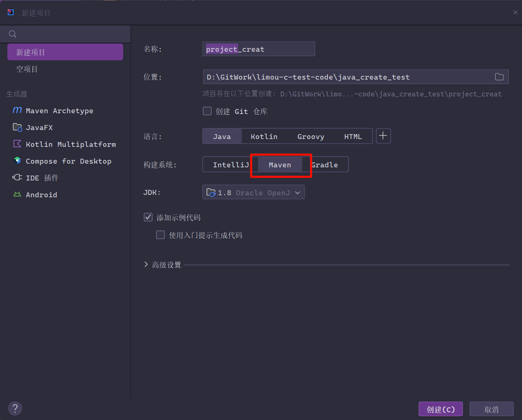Select the empty project list item
This screenshot has width=522, height=420.
(x=27, y=69)
